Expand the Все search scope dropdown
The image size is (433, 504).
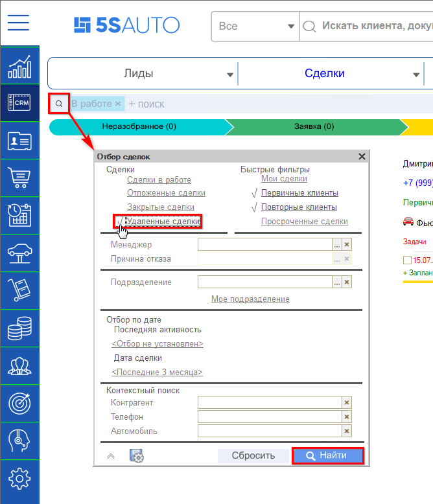click(x=291, y=27)
